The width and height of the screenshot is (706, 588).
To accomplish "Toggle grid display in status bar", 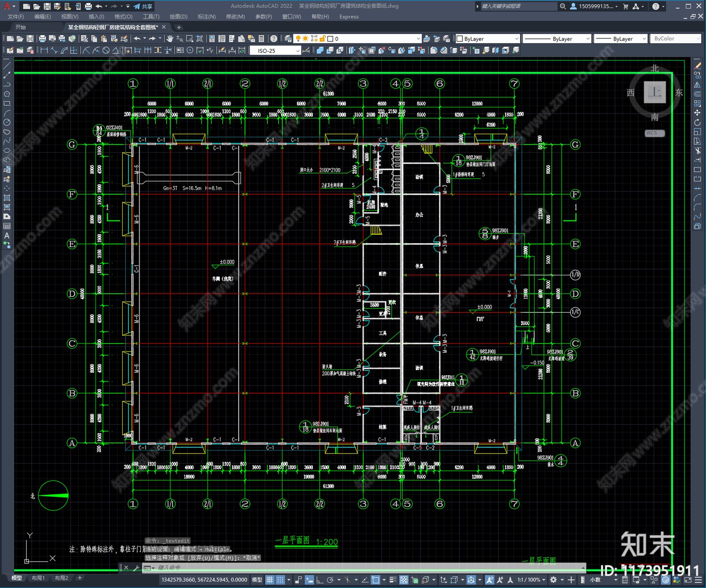I will click(x=270, y=580).
